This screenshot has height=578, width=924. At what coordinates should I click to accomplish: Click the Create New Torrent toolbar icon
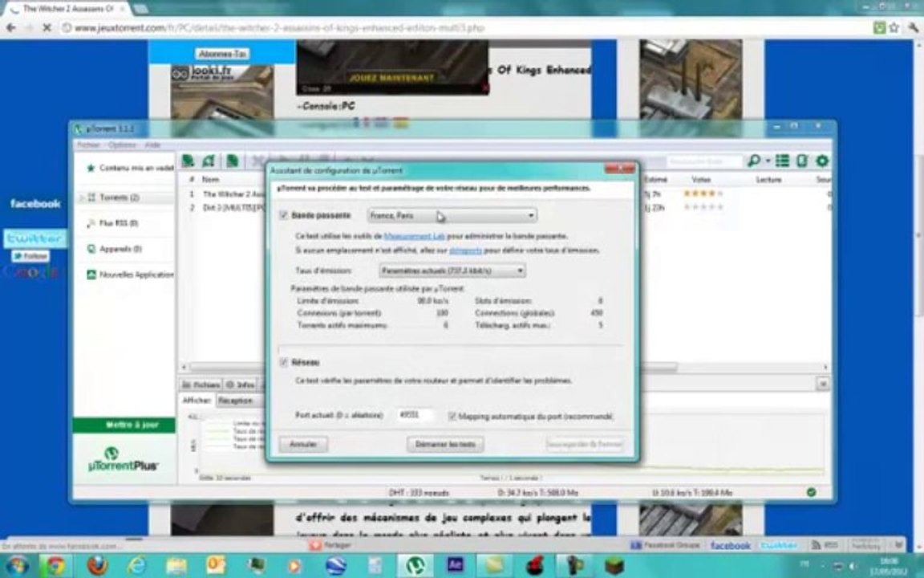tap(232, 161)
